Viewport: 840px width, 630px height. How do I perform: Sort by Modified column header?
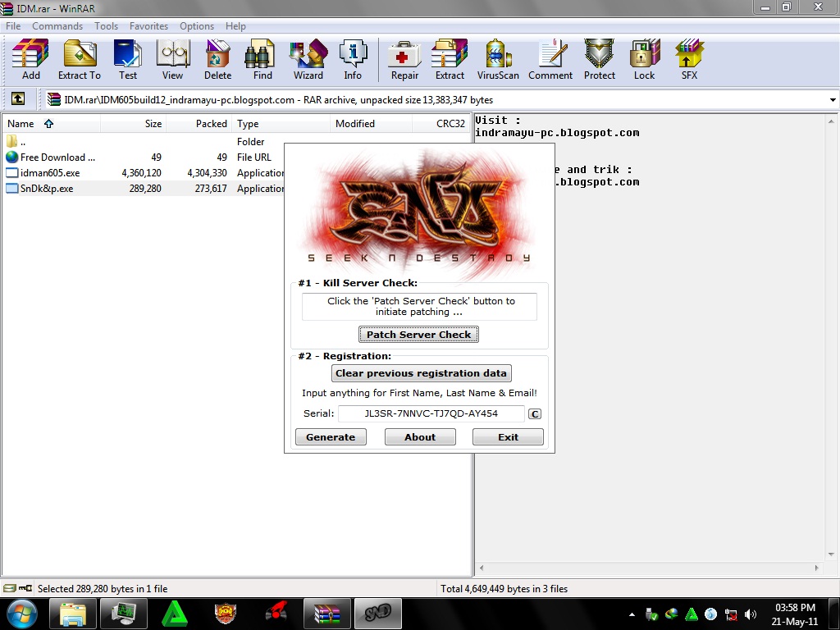point(371,124)
